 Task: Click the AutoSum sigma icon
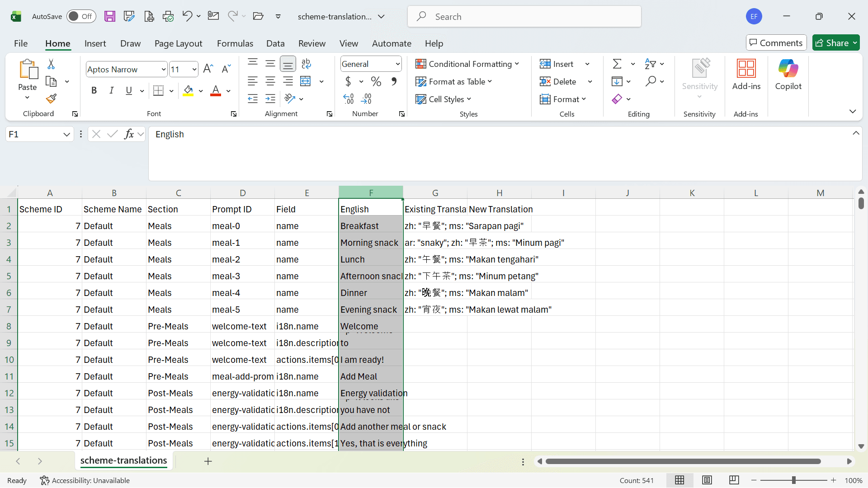[x=617, y=64]
